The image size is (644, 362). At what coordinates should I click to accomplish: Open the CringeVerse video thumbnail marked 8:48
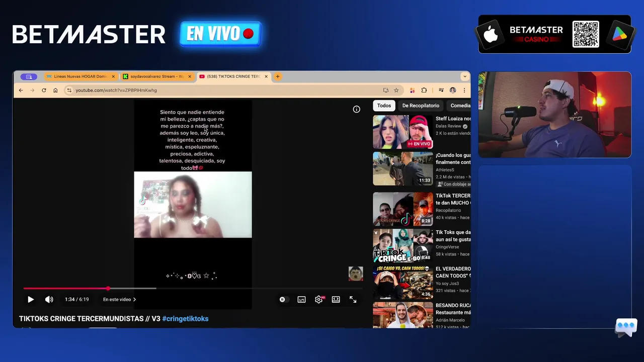click(x=403, y=246)
